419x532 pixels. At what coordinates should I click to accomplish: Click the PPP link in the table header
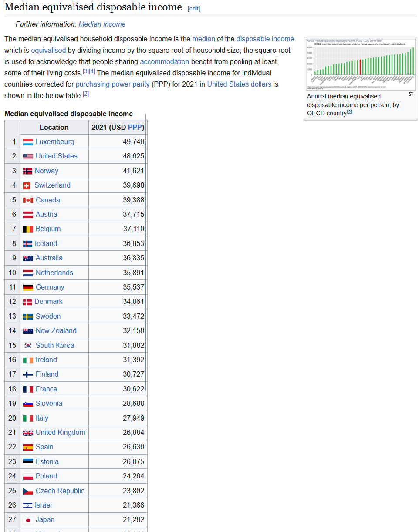[135, 127]
